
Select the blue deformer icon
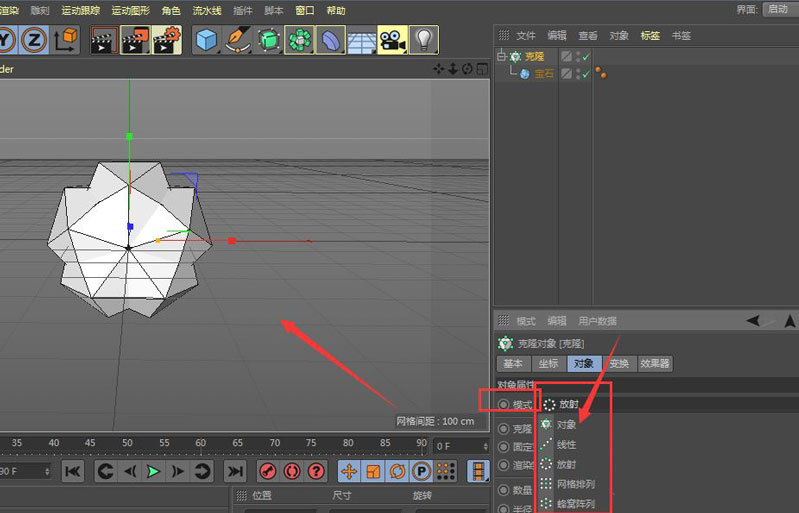(330, 40)
